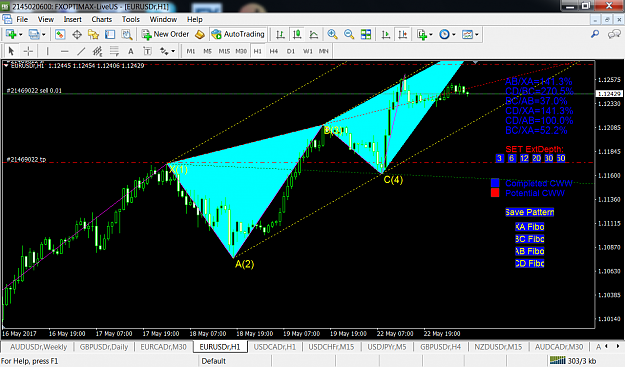Viewport: 625px width, 367px height.
Task: Open the Strategy Tester icon
Action: coord(127,35)
